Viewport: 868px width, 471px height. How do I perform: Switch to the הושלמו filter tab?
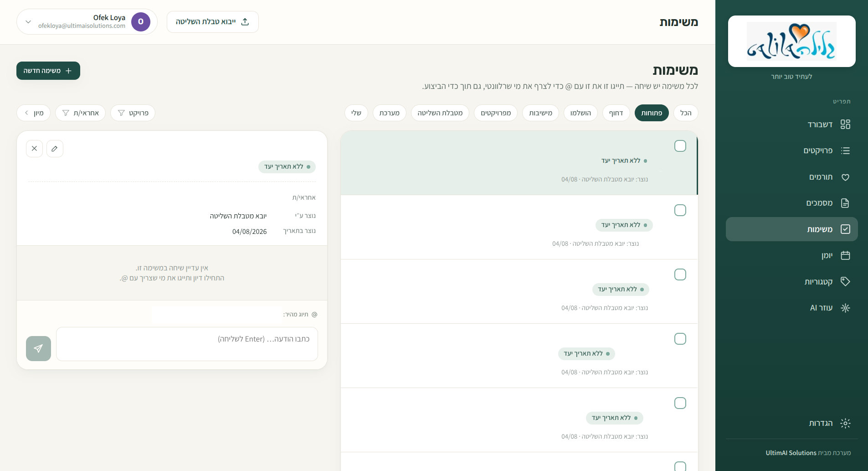[580, 113]
